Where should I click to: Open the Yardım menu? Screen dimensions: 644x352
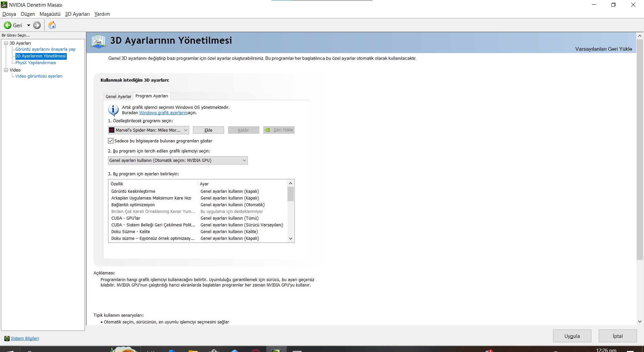[x=102, y=14]
